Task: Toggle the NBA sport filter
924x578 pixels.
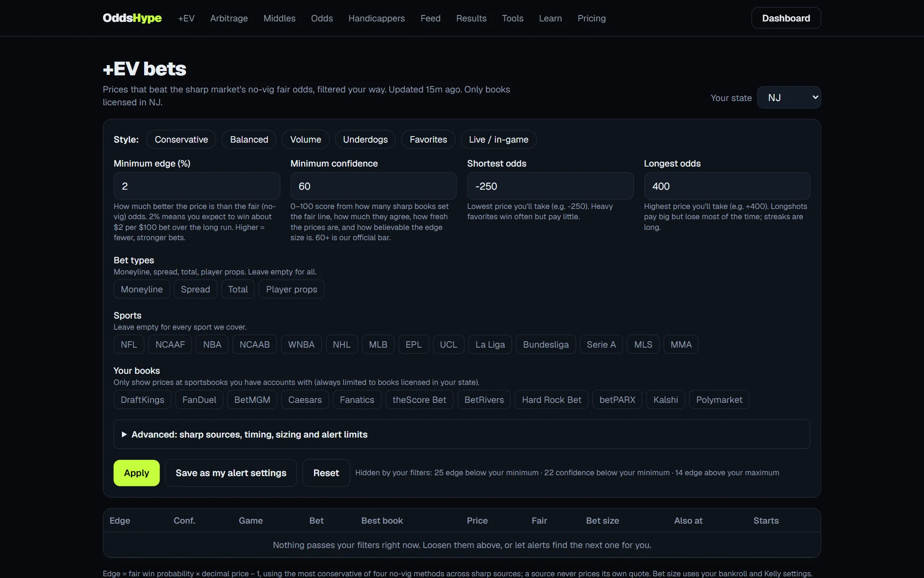Action: (x=212, y=344)
